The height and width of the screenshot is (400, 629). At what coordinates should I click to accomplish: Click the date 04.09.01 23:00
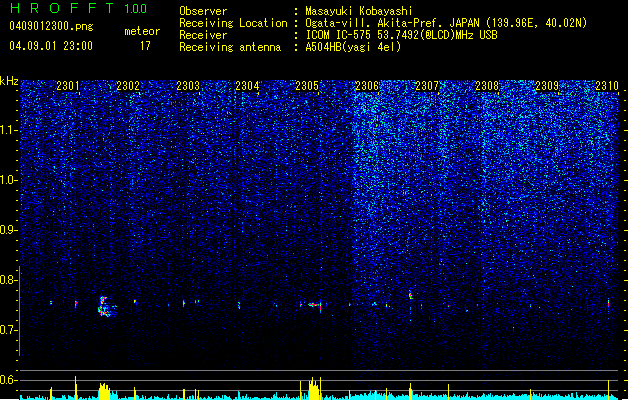[x=51, y=46]
